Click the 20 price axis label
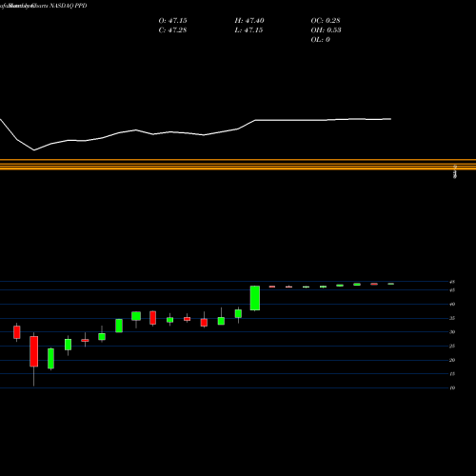Screen dimensions: 476x476 coord(452,360)
